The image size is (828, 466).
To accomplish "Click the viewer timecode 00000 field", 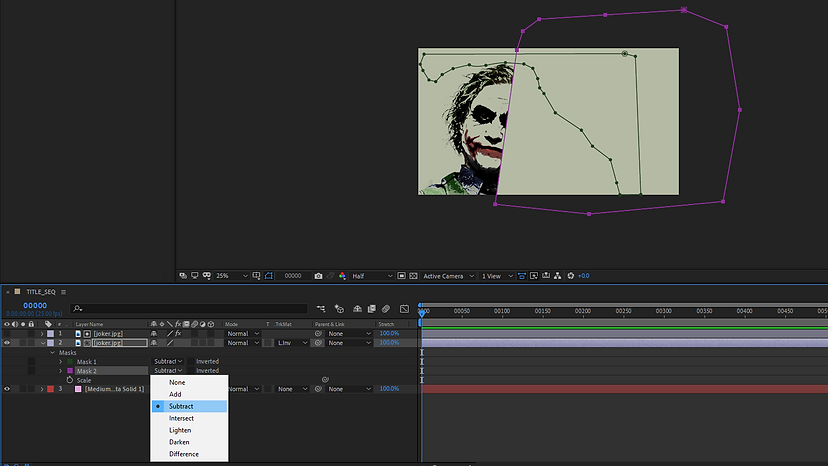I will click(293, 276).
